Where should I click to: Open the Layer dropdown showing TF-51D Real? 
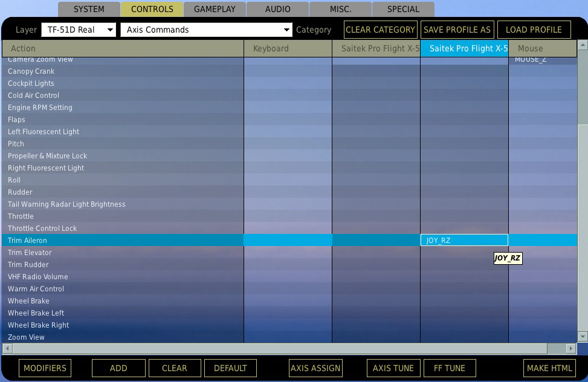point(79,29)
